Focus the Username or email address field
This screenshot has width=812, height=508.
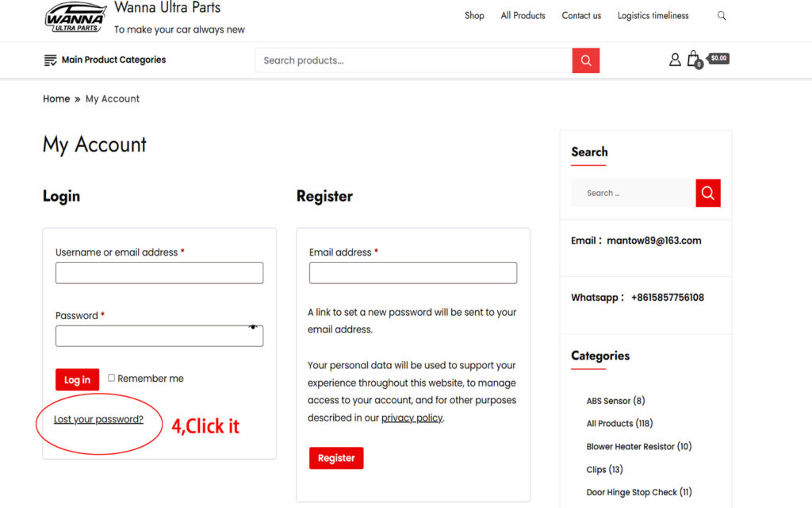[x=159, y=273]
